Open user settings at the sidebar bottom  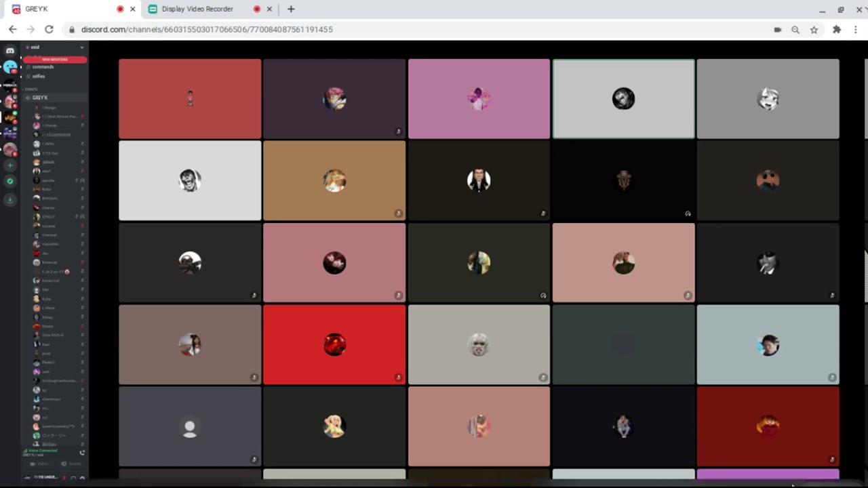click(x=82, y=478)
